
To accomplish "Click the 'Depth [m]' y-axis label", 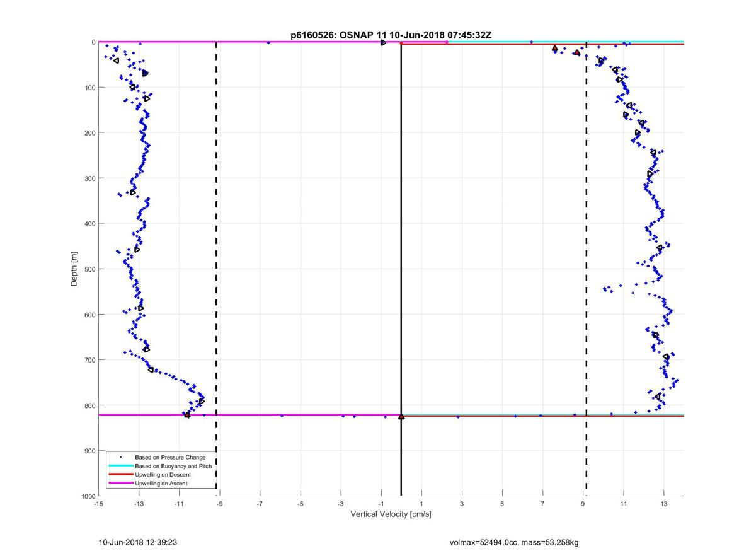I will click(x=74, y=269).
